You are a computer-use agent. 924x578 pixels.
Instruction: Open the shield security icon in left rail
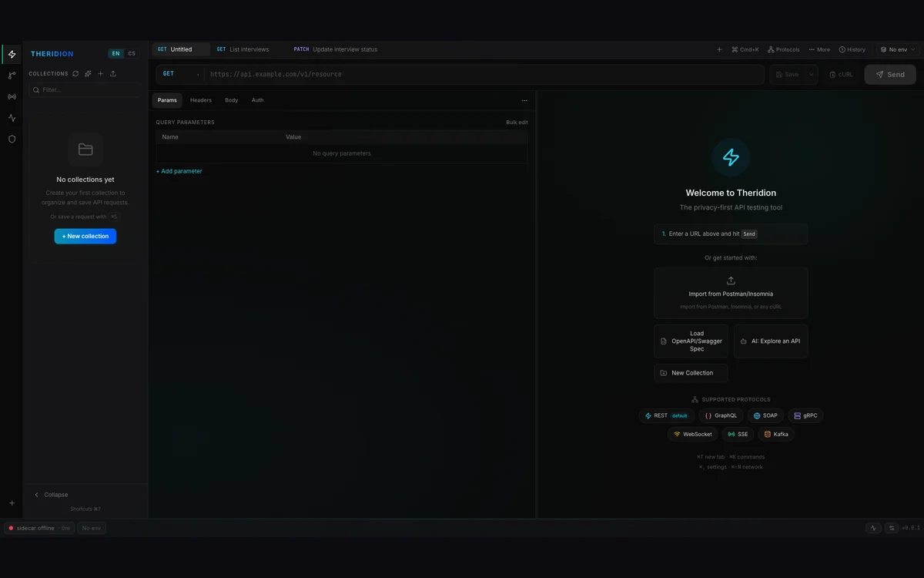(x=12, y=139)
